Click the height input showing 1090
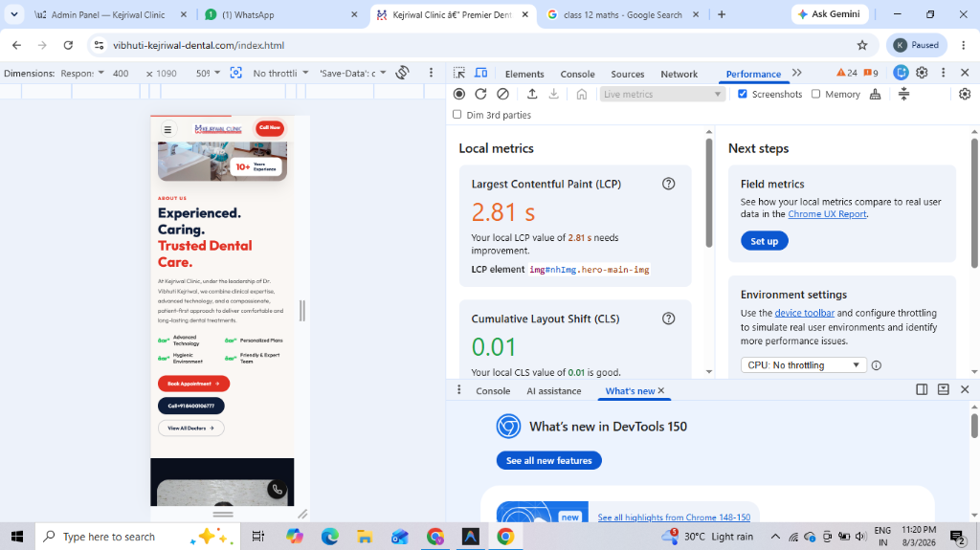 pos(167,73)
